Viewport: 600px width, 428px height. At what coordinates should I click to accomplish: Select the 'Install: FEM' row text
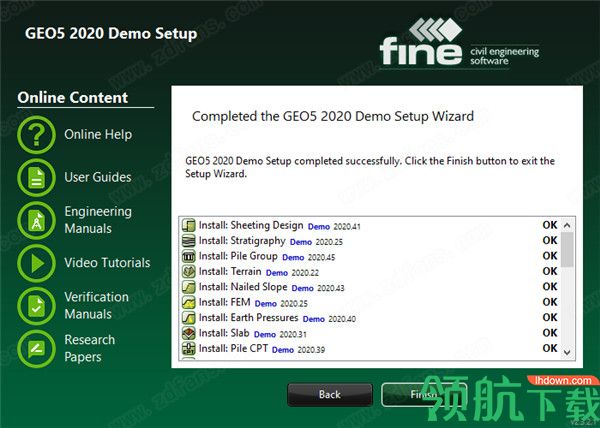(225, 302)
